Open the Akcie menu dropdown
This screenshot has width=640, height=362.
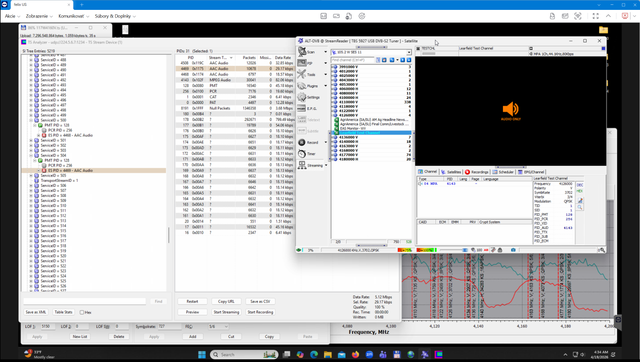[x=12, y=16]
